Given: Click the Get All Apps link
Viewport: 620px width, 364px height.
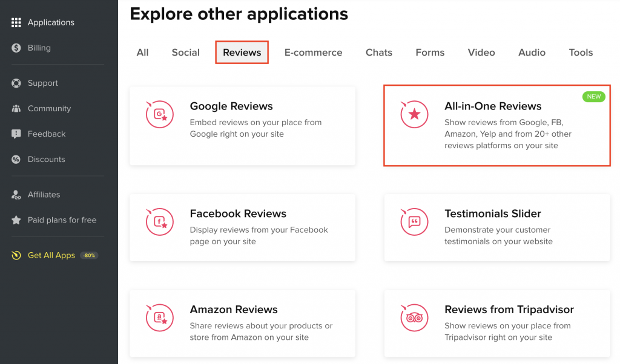Looking at the screenshot, I should (x=51, y=255).
